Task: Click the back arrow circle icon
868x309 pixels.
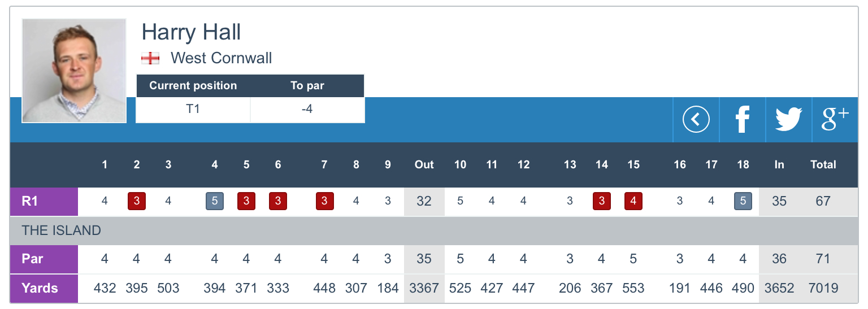Action: [x=696, y=120]
